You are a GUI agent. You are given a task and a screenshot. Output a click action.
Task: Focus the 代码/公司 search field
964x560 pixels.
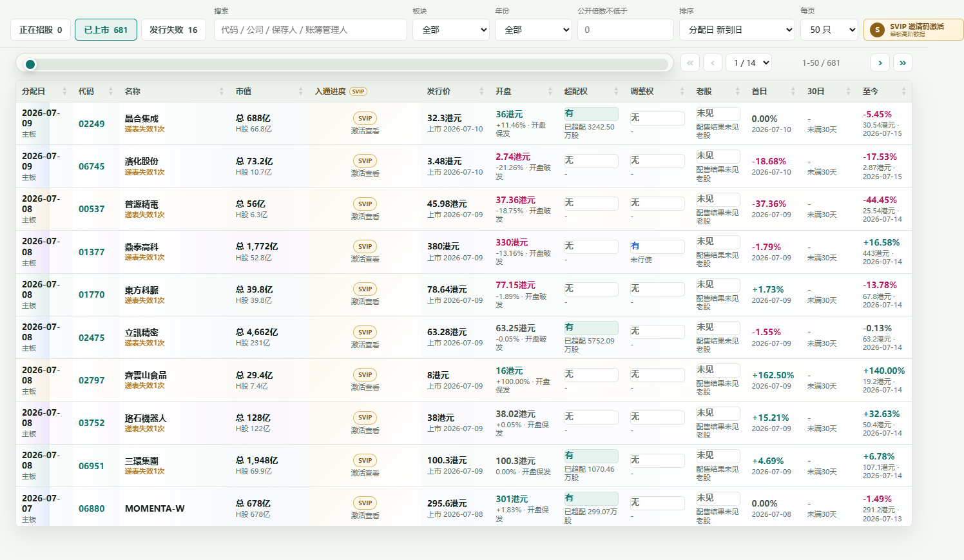click(x=311, y=30)
